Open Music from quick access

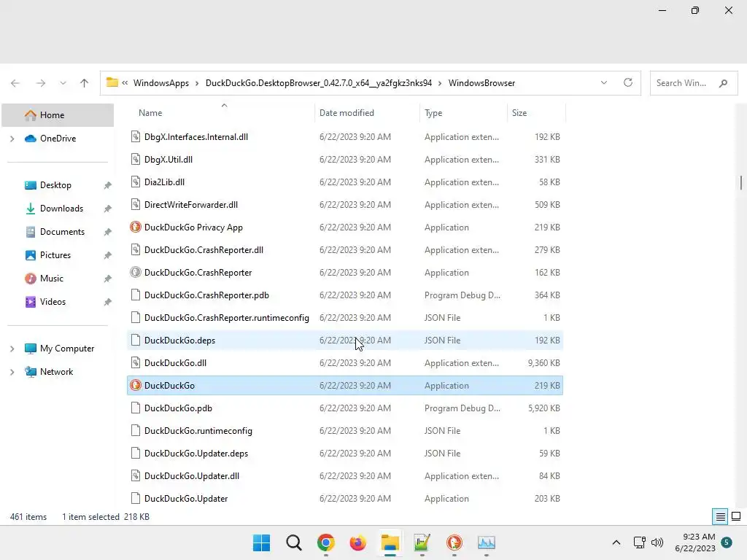pyautogui.click(x=52, y=278)
